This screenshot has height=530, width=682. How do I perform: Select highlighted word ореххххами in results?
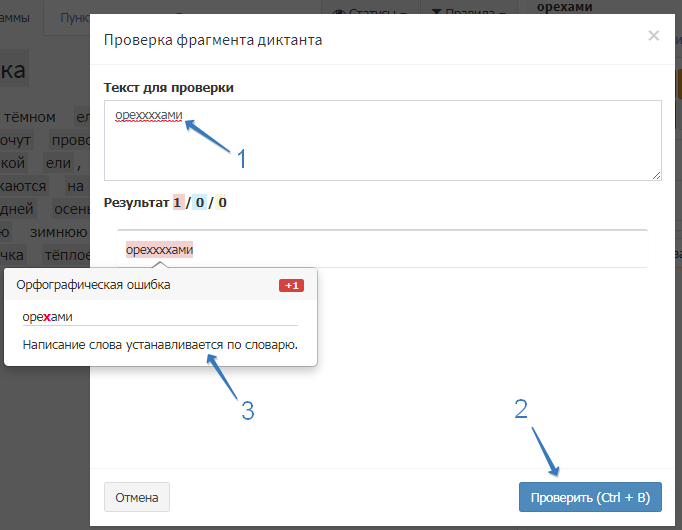coord(159,250)
